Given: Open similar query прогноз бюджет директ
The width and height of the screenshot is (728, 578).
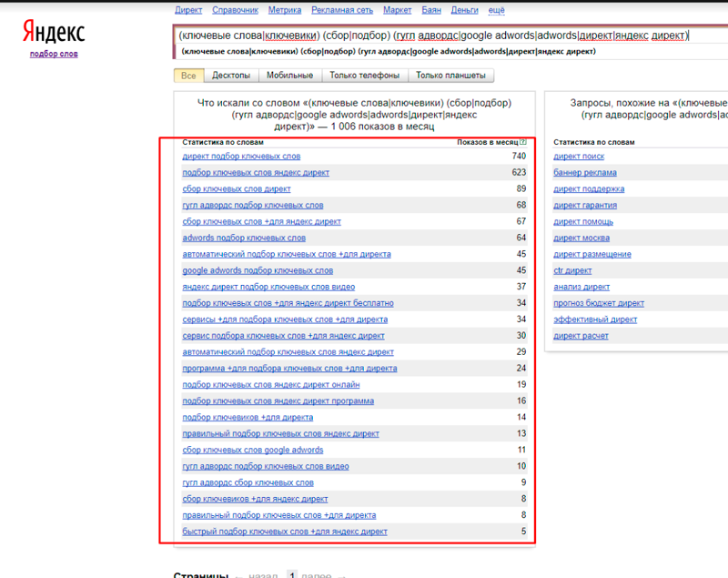Looking at the screenshot, I should coord(599,303).
